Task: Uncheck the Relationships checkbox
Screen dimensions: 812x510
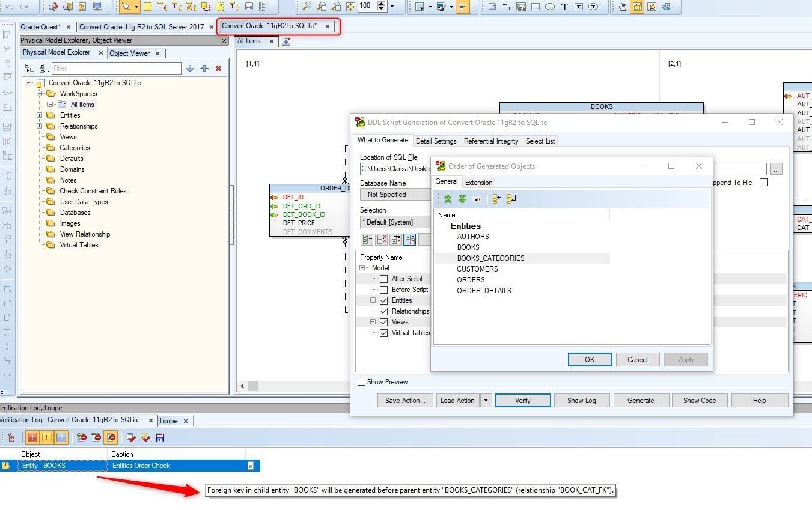Action: [383, 311]
